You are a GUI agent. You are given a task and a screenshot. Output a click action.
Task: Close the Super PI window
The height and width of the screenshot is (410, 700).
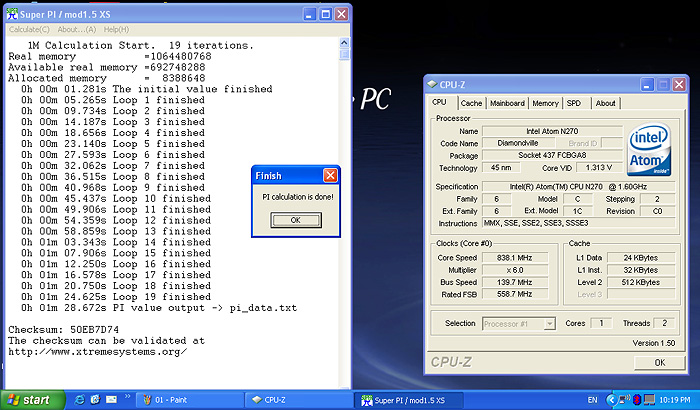[x=342, y=14]
